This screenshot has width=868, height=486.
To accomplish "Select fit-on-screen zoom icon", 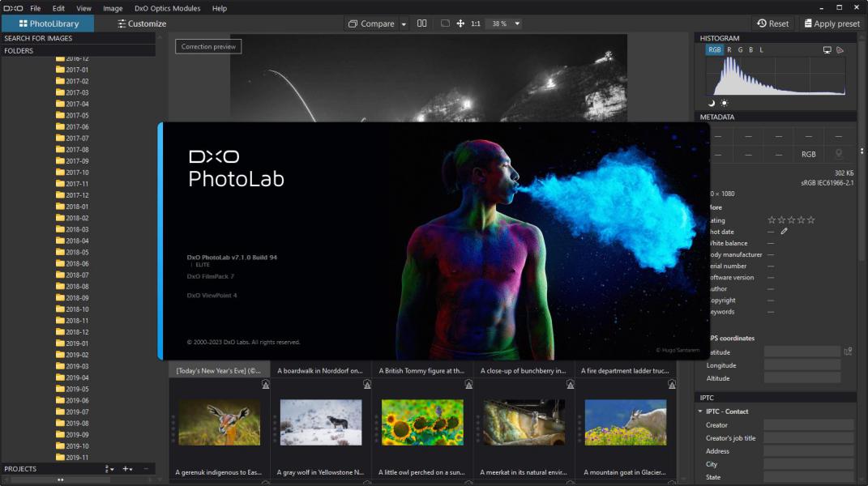I will click(445, 23).
